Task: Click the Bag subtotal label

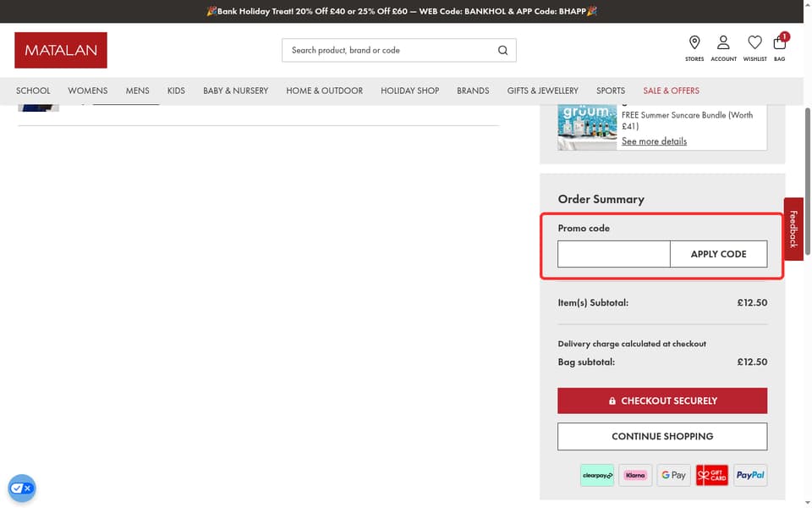Action: (x=586, y=362)
